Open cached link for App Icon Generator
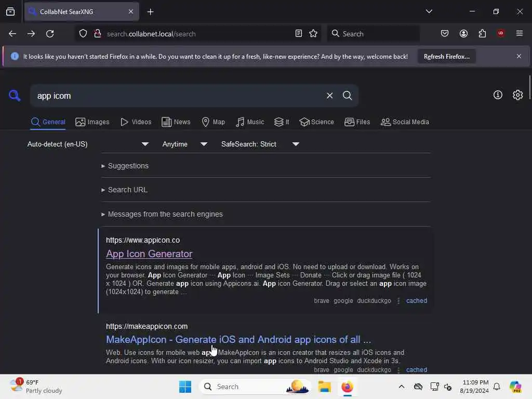The height and width of the screenshot is (399, 532). pos(416,301)
